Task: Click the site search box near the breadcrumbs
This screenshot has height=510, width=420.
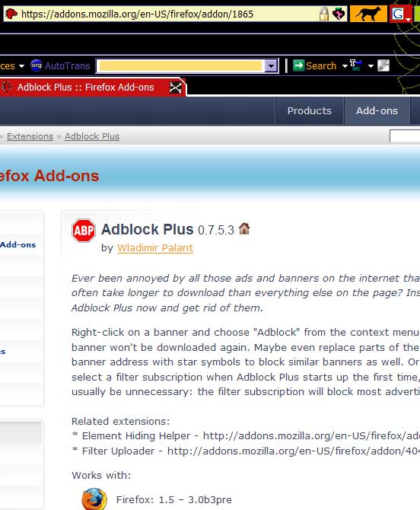Action: [405, 136]
